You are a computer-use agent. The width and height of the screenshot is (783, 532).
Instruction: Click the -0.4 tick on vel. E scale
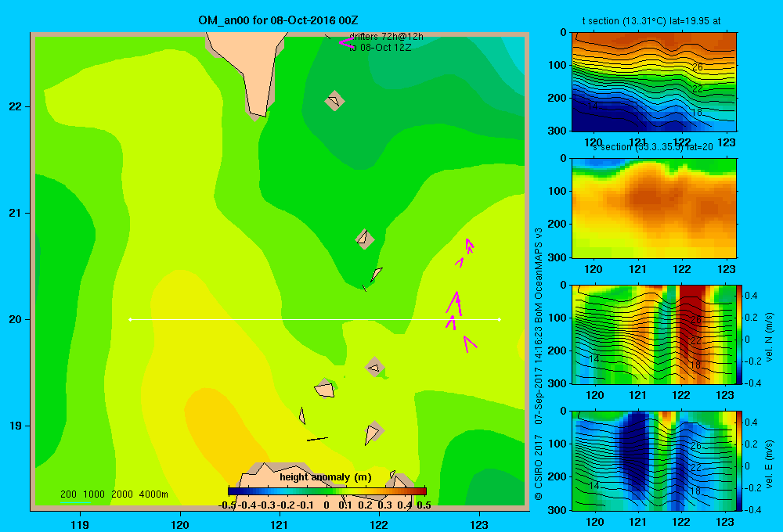click(x=752, y=509)
